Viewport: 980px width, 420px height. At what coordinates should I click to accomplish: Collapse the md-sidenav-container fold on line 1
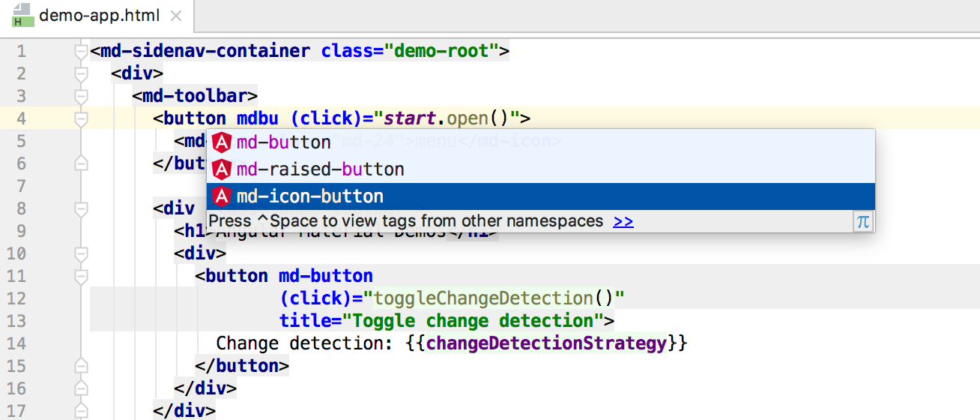81,52
